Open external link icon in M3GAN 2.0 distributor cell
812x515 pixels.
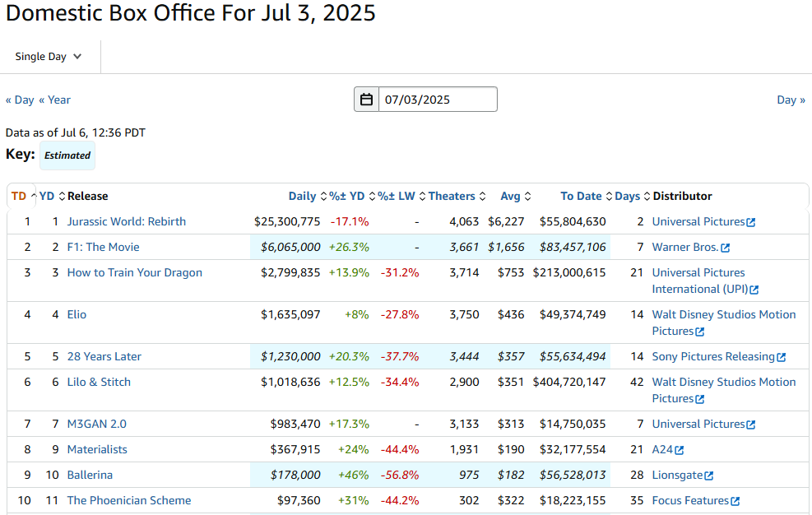coord(751,425)
